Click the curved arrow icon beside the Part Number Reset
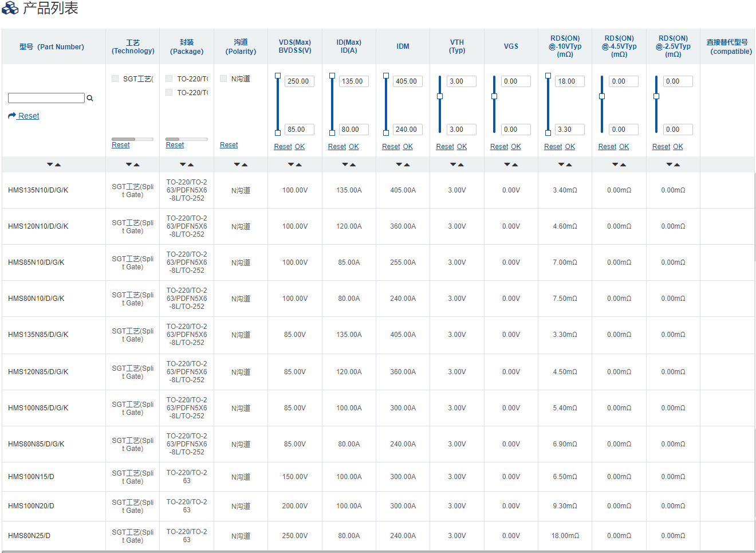756x553 pixels. pos(12,116)
